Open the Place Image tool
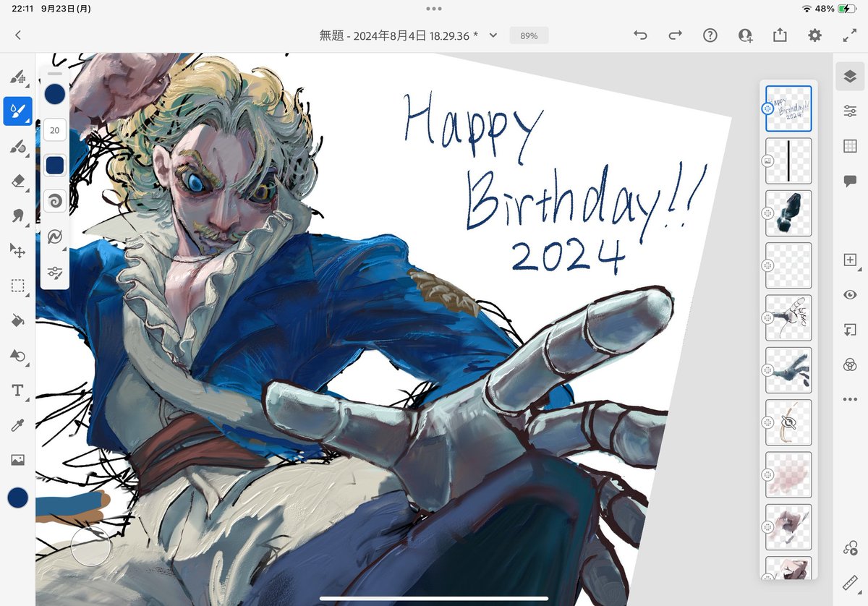 pyautogui.click(x=17, y=460)
